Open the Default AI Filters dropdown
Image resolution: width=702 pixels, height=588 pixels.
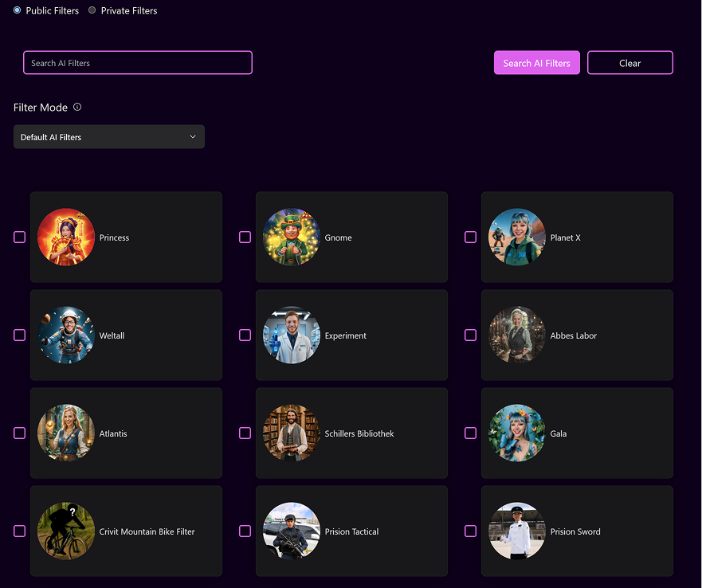(x=108, y=137)
